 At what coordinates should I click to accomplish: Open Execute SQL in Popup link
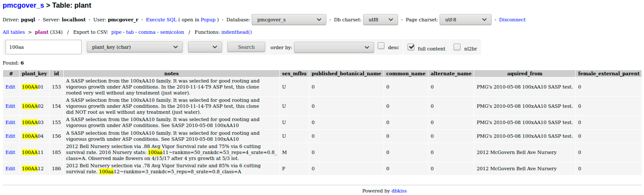(208, 20)
